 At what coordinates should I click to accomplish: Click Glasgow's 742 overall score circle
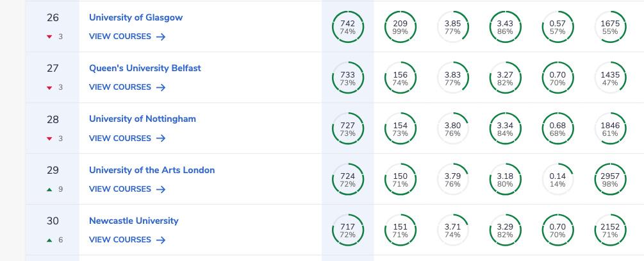348,28
